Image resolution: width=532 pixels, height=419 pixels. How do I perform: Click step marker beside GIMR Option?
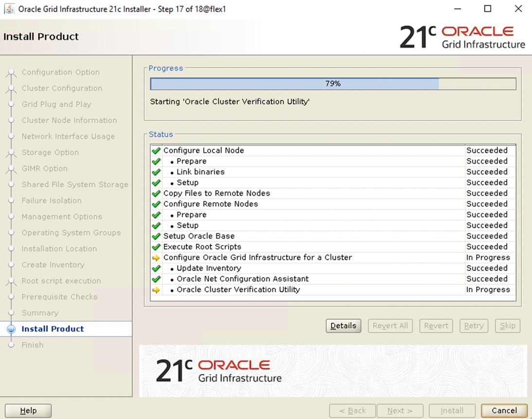click(x=11, y=169)
